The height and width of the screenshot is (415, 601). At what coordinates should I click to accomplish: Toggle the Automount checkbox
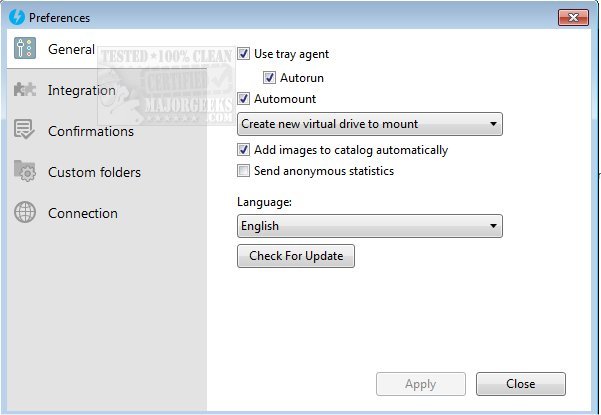[244, 99]
